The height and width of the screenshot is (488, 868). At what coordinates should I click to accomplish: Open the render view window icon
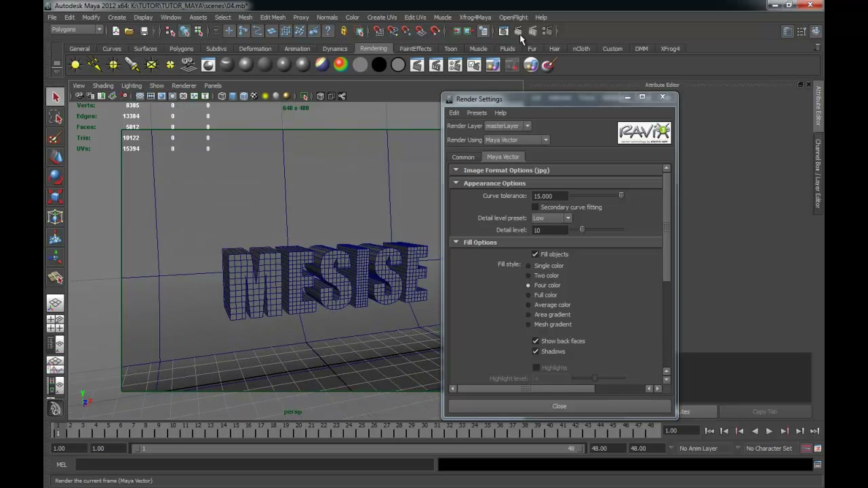(x=503, y=30)
